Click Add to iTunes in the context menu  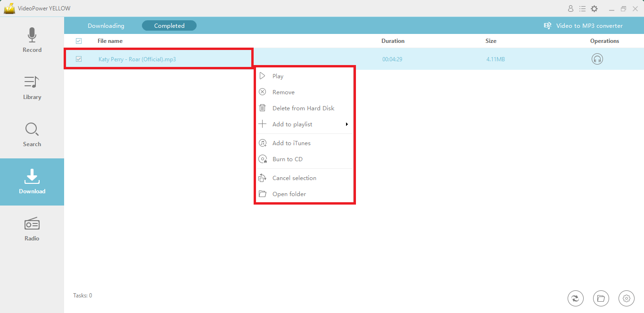pyautogui.click(x=305, y=143)
